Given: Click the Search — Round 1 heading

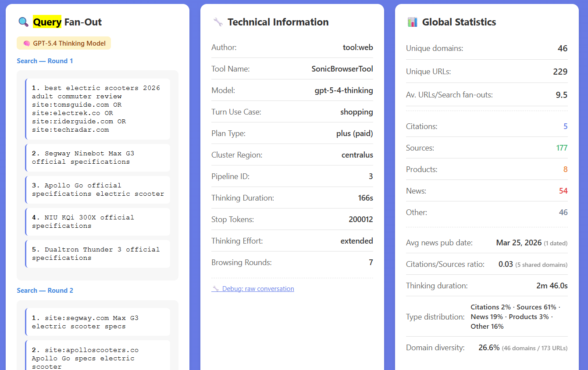Looking at the screenshot, I should pos(45,61).
